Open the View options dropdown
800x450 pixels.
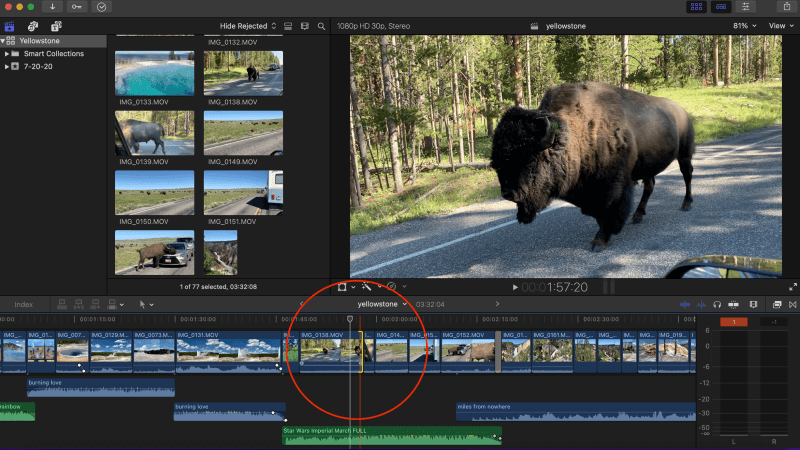pos(781,26)
